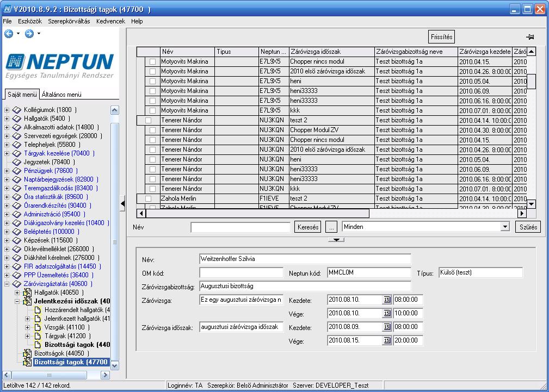Click the Kollégiumok folder icon
This screenshot has width=549, height=392.
pyautogui.click(x=17, y=110)
